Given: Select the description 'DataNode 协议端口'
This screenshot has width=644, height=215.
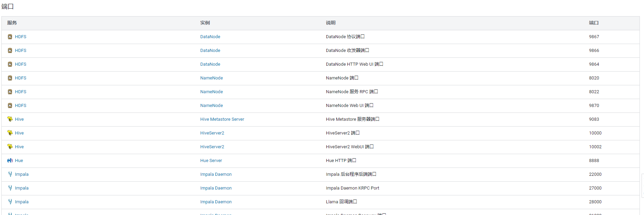Looking at the screenshot, I should [x=345, y=37].
